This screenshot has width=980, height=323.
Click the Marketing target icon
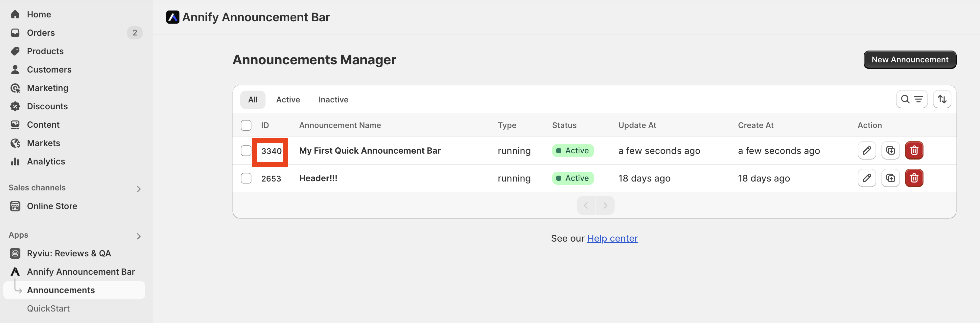tap(15, 88)
